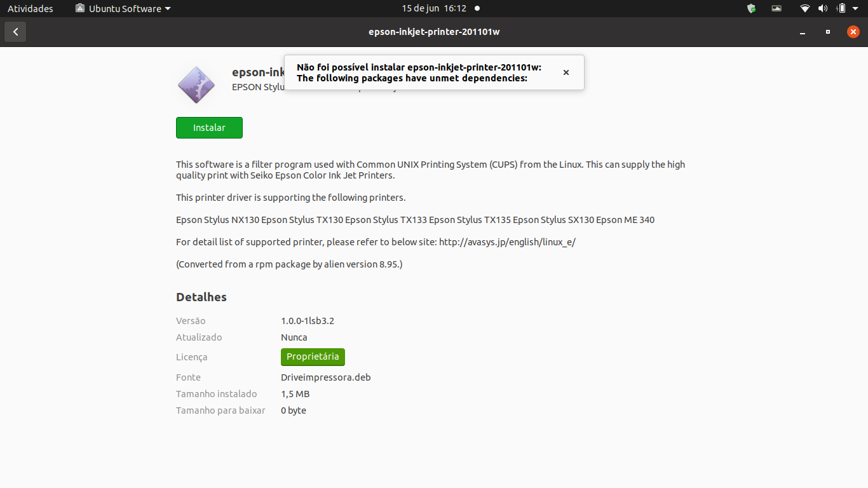Open the Atividades overview
This screenshot has height=488, width=868.
pos(31,8)
